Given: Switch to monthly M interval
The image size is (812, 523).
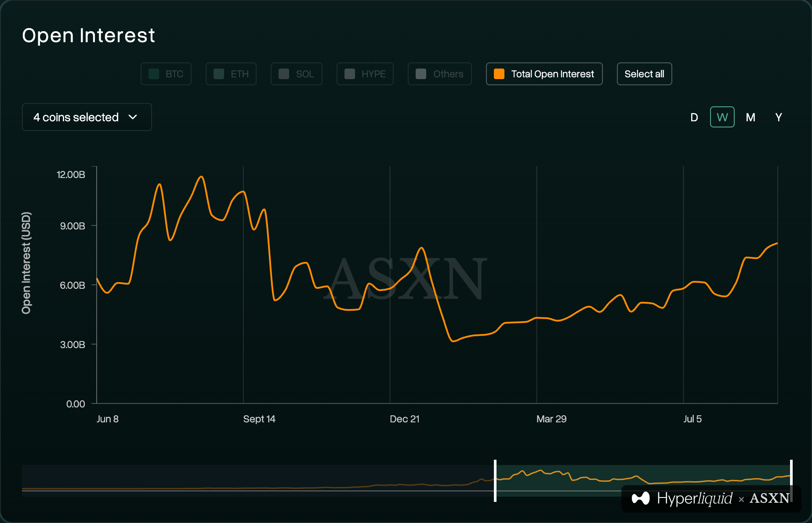Looking at the screenshot, I should click(x=750, y=117).
